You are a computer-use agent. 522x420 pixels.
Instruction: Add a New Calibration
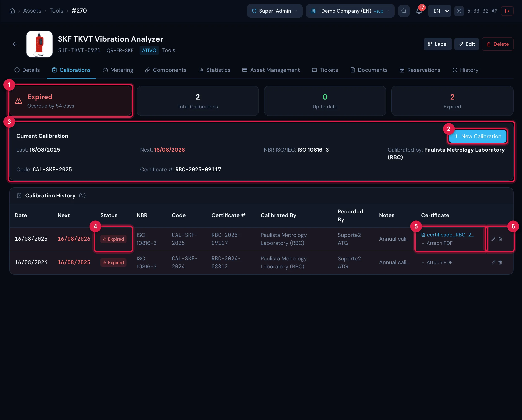(x=477, y=136)
